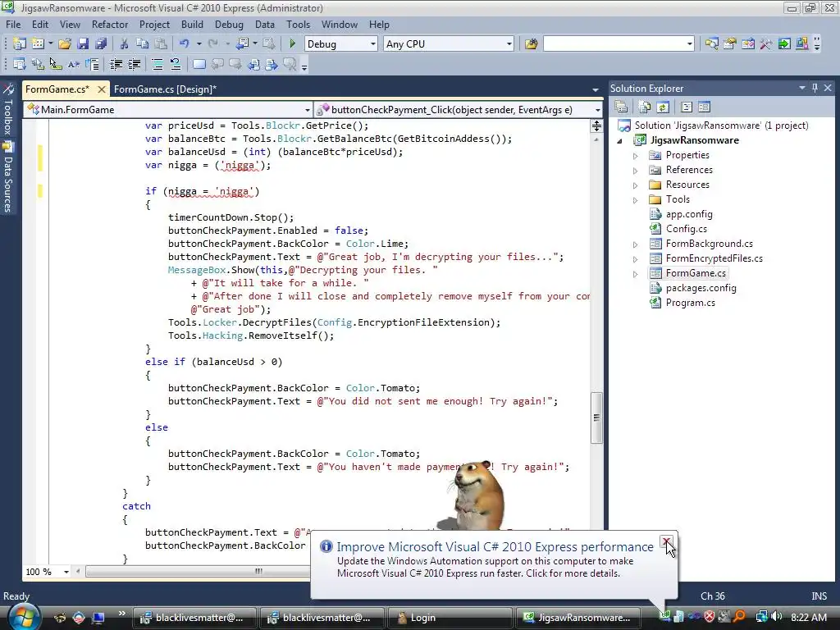Click the volume speaker tray icon

tap(778, 617)
